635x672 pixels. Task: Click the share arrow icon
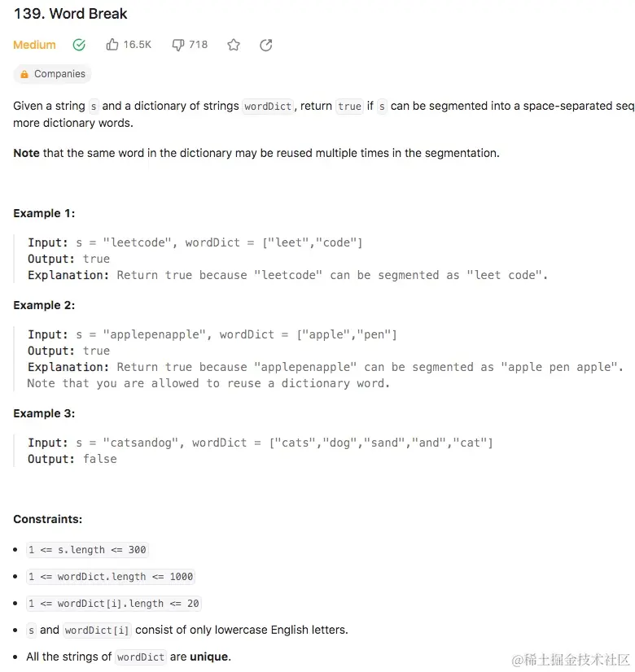click(265, 45)
